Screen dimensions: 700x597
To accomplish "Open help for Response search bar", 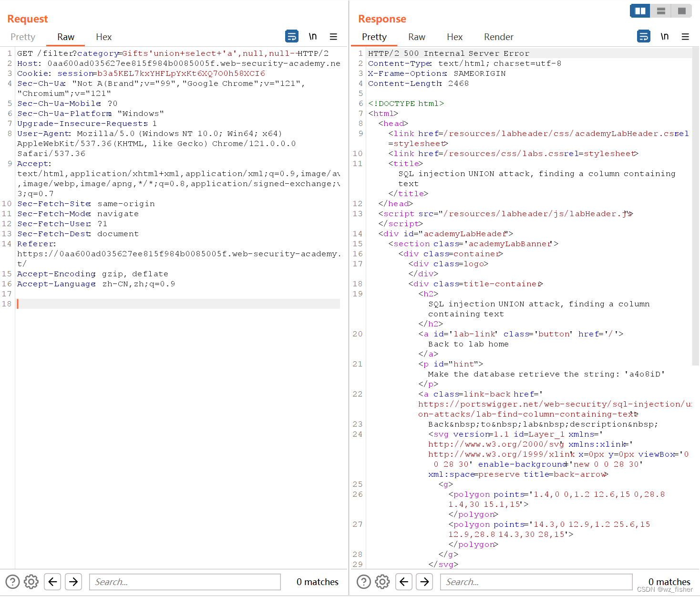I will click(x=364, y=582).
